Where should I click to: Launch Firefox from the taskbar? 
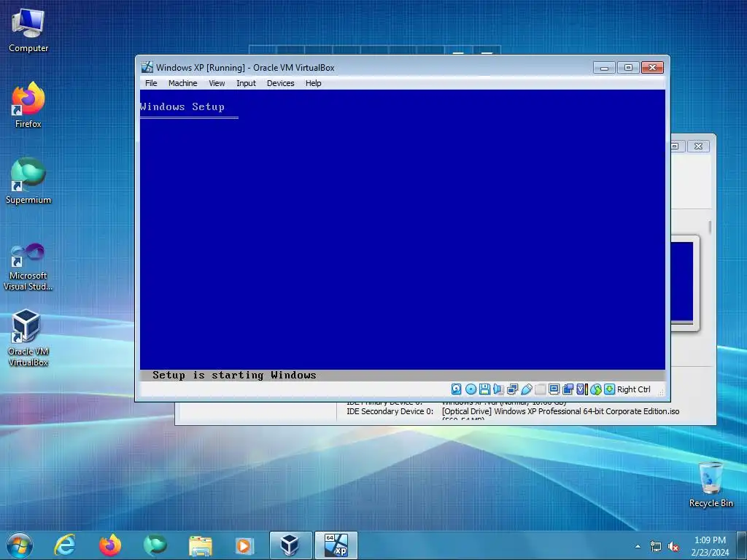tap(110, 545)
